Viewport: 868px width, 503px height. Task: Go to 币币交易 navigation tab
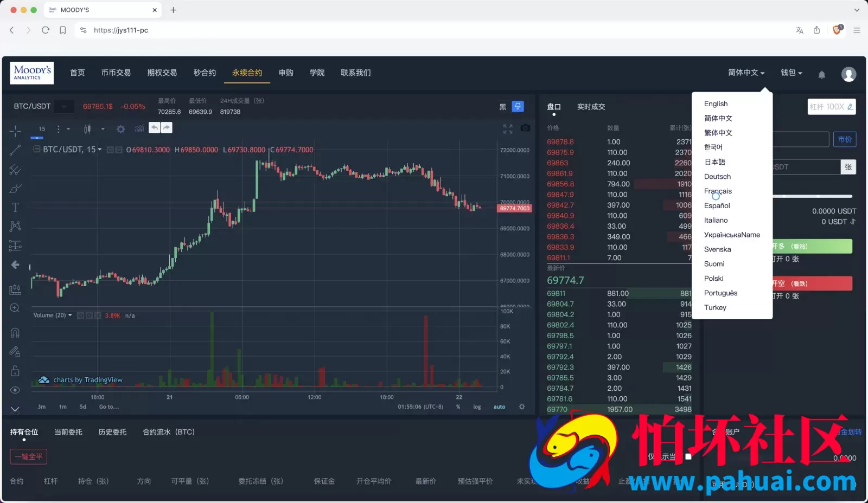click(116, 73)
